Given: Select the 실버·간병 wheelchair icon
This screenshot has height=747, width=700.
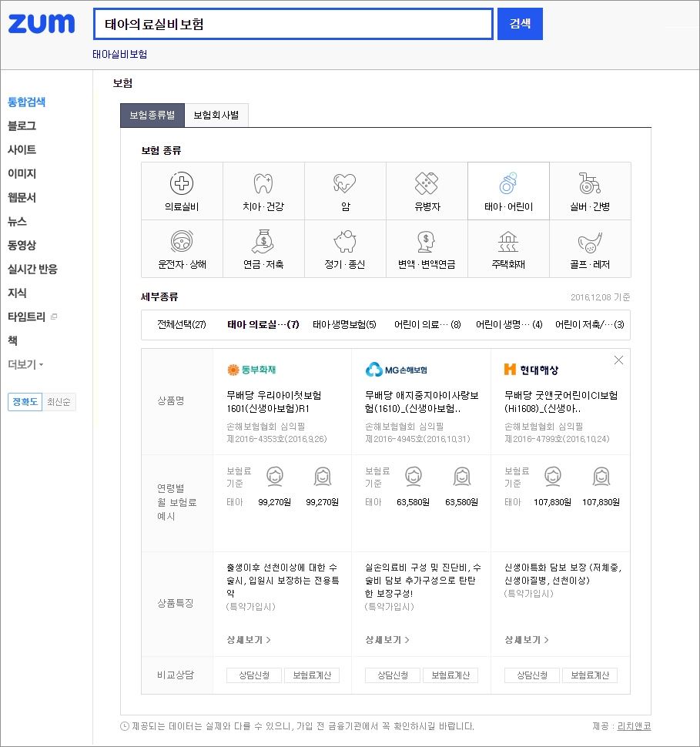Looking at the screenshot, I should pos(590,183).
